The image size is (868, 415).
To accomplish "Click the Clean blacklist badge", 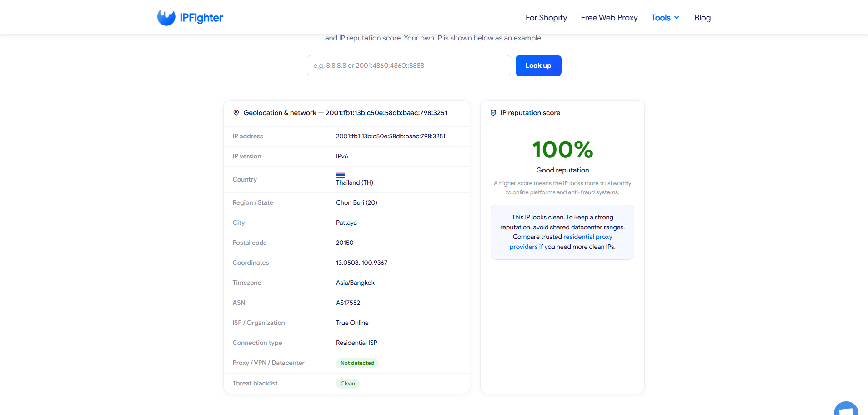I will click(348, 384).
